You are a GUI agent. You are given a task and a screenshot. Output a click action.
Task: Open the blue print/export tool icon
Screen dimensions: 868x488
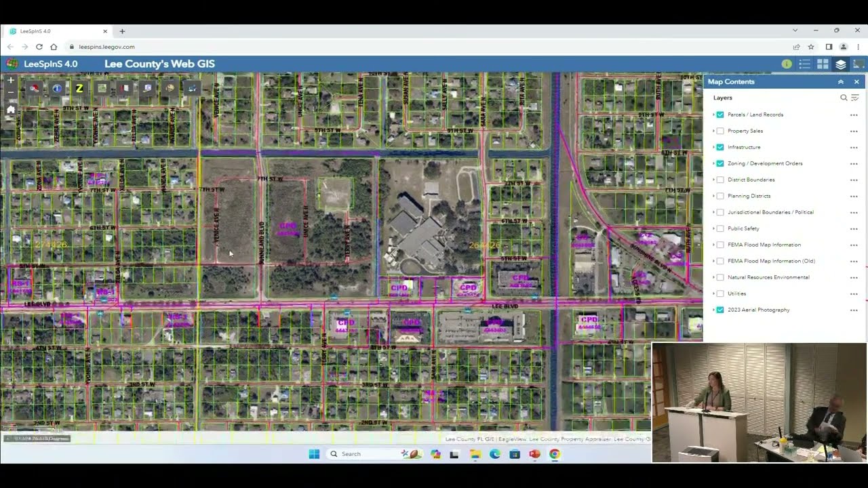click(192, 88)
